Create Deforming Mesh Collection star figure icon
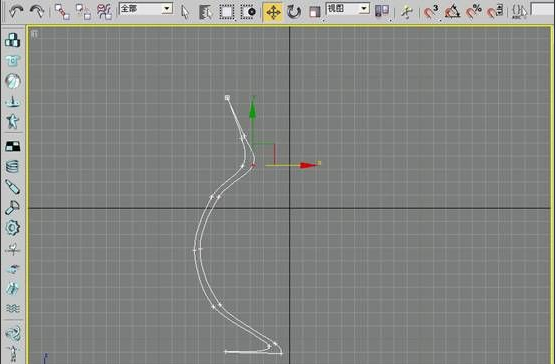 point(12,122)
